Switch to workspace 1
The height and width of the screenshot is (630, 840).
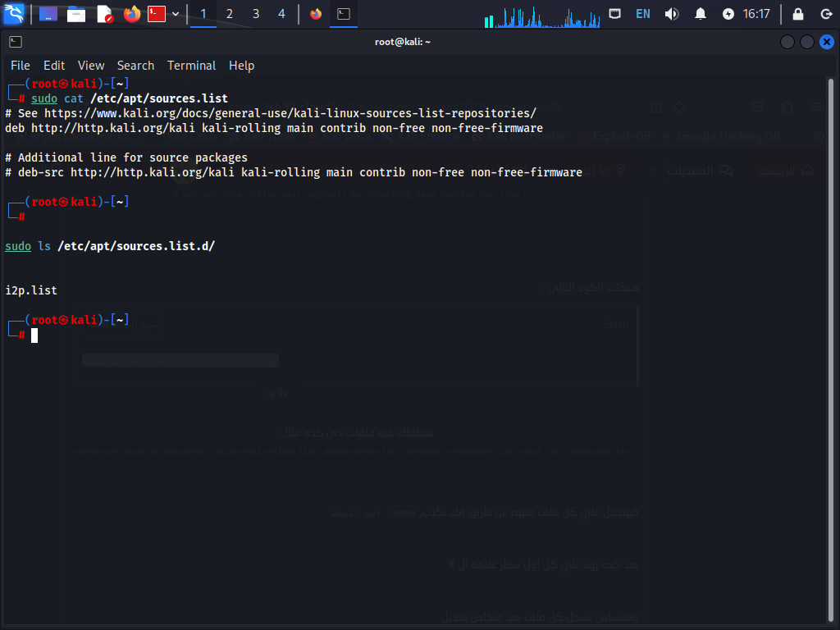(x=203, y=14)
